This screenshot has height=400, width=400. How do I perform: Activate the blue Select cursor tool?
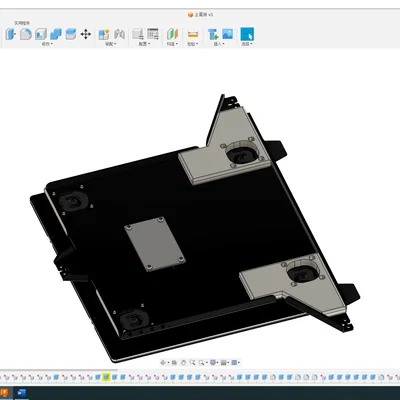click(x=247, y=34)
